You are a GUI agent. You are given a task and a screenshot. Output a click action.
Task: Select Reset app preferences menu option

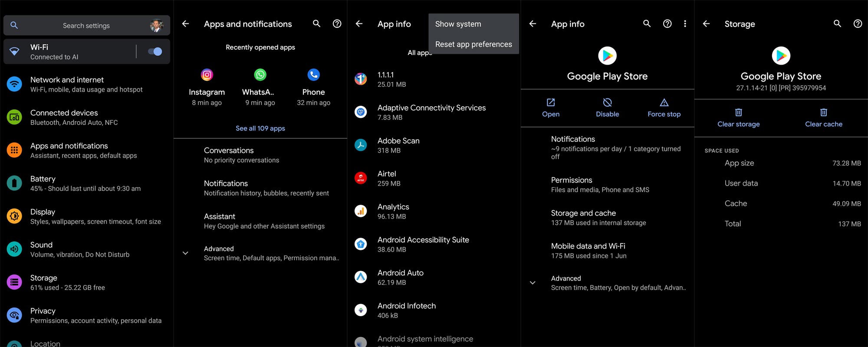(473, 44)
